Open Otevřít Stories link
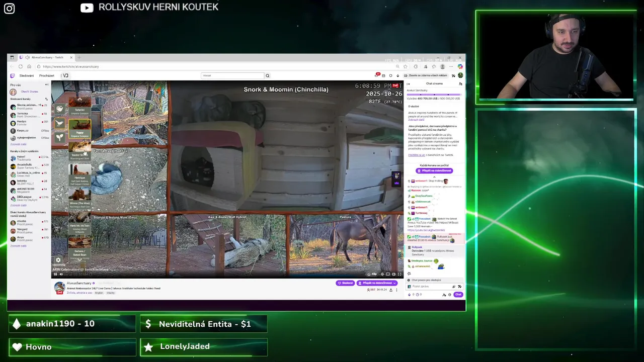Viewport: 644px width, 362px height. coord(29,92)
